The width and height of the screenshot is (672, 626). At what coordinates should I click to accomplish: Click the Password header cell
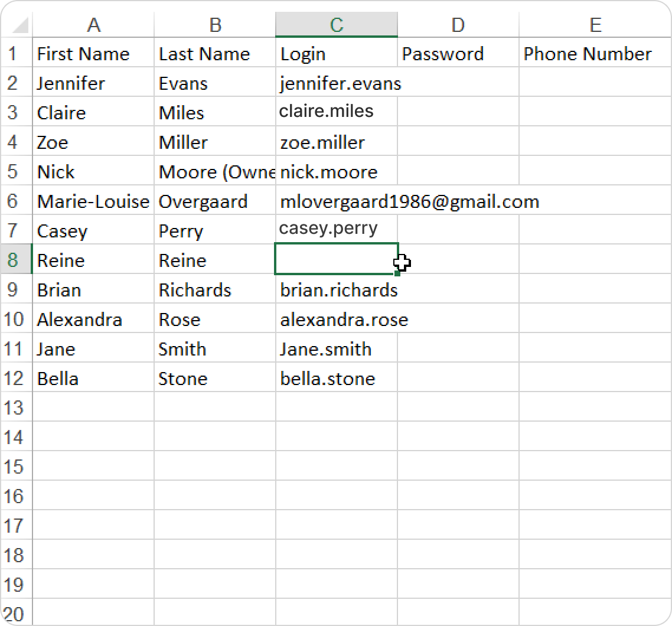tap(458, 54)
